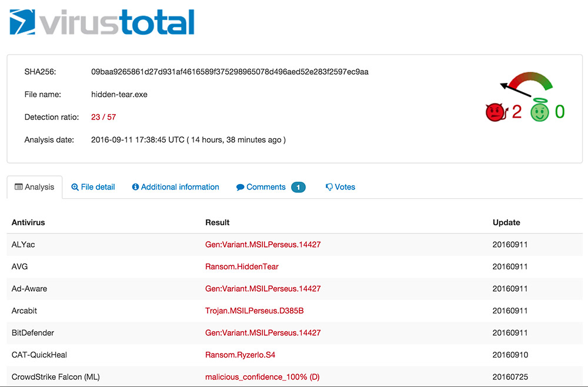Click the CrowdStrike update date 20160725
Image resolution: width=588 pixels, height=387 pixels.
(510, 377)
